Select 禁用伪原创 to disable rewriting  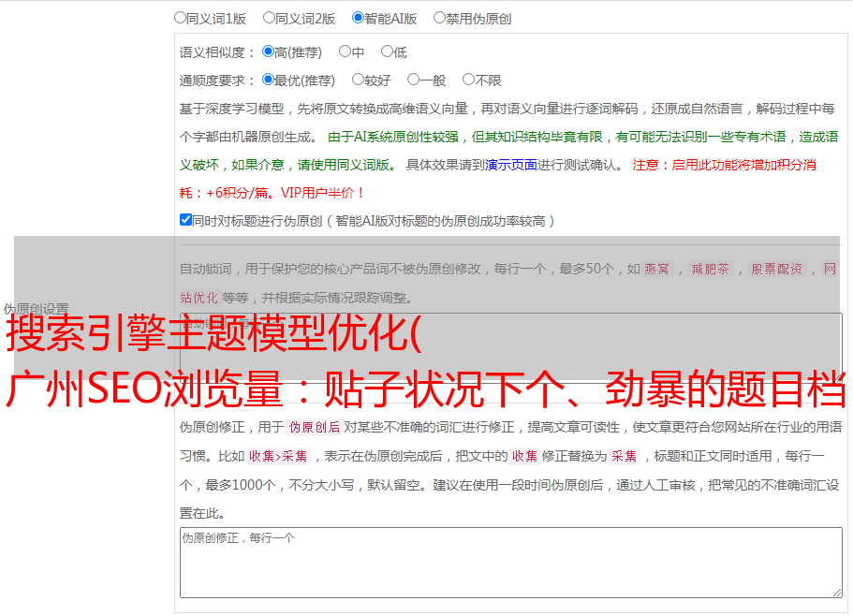tap(439, 18)
